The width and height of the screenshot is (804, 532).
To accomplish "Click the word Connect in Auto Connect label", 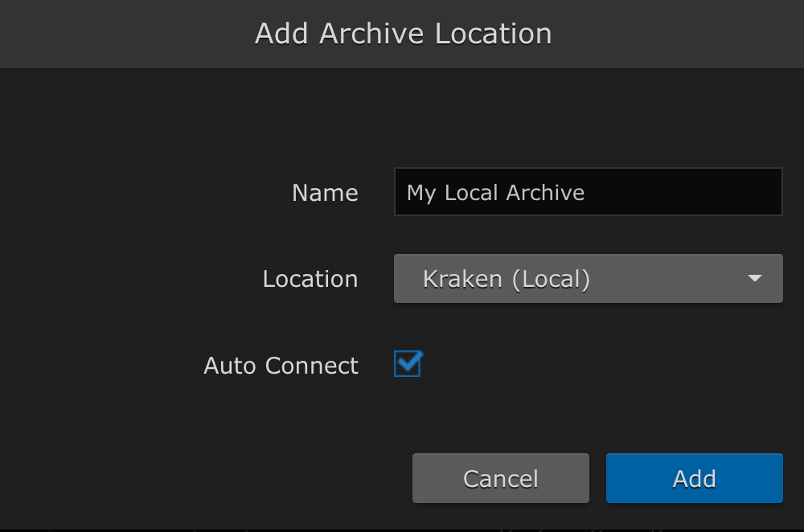I will click(x=312, y=366).
